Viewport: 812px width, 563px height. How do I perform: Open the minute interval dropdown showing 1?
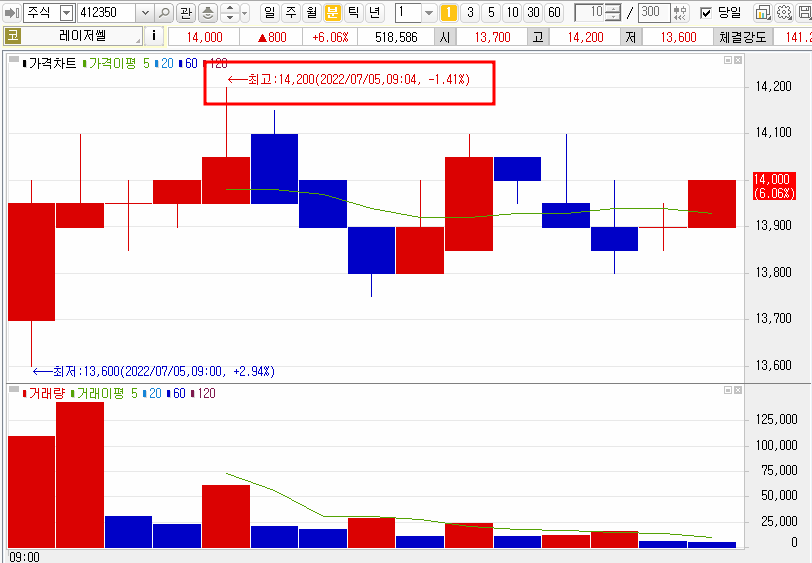[429, 12]
